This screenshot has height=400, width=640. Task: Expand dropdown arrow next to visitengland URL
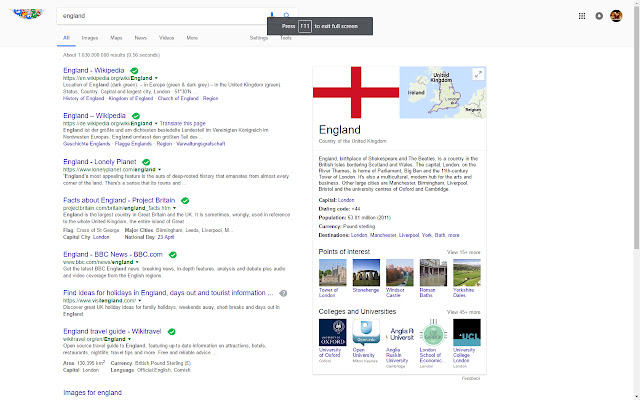[140, 300]
